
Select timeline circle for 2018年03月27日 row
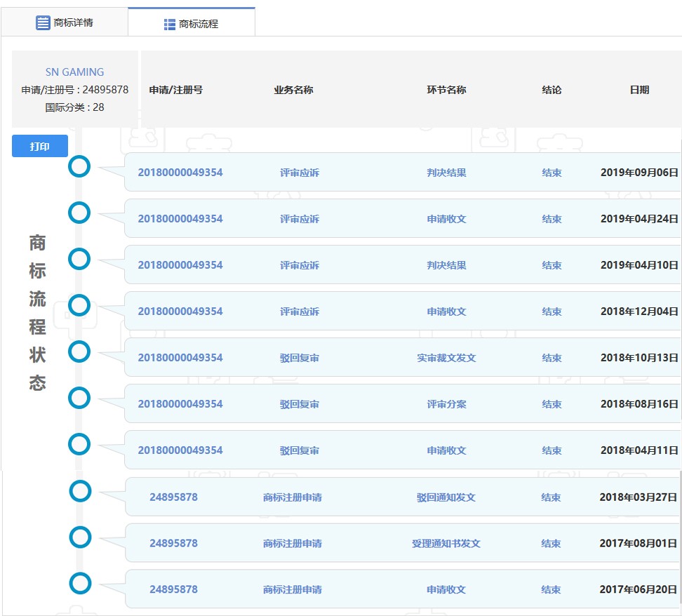pos(81,491)
